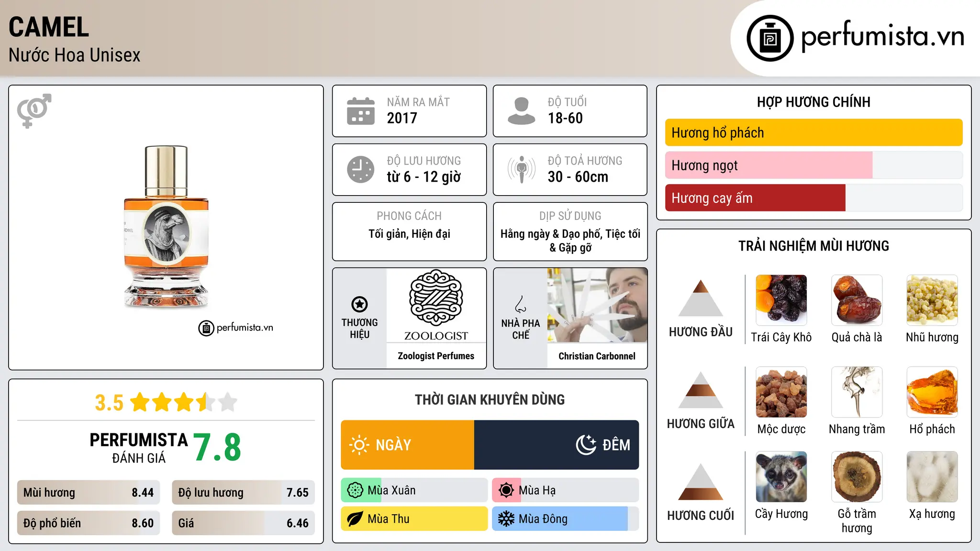Select the Mộc dược note image
The height and width of the screenshot is (551, 980).
(781, 392)
